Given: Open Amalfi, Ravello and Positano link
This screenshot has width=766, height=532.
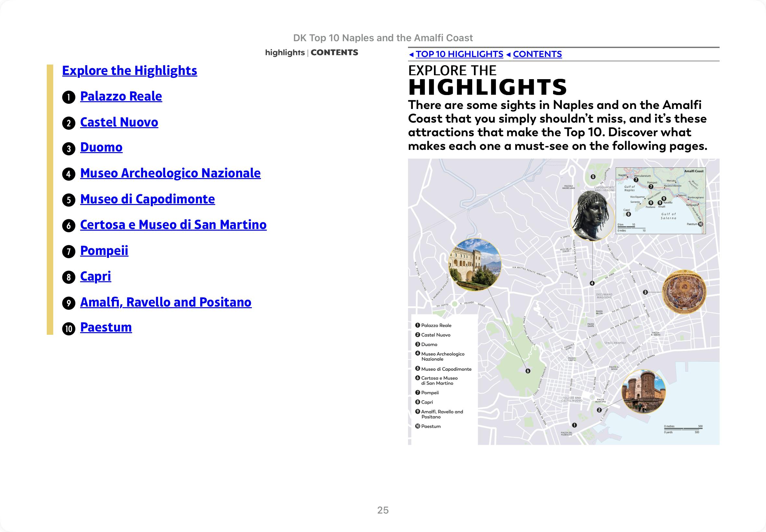Looking at the screenshot, I should pos(166,302).
